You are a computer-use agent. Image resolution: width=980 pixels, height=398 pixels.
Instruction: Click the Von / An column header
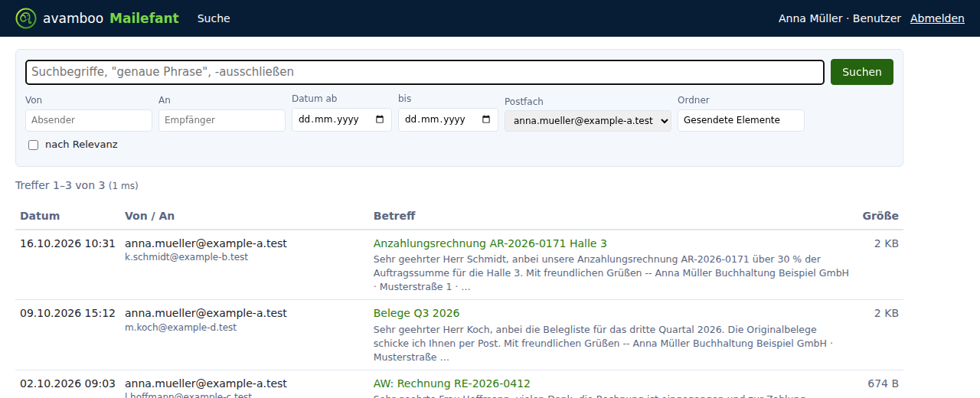point(149,216)
